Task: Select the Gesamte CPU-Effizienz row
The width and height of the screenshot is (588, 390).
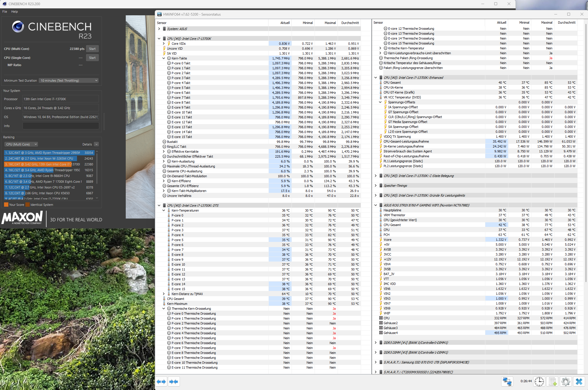Action: point(258,186)
